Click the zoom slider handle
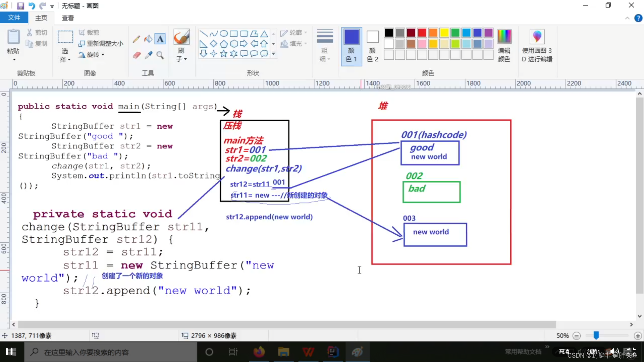Image resolution: width=644 pixels, height=362 pixels. pyautogui.click(x=596, y=335)
